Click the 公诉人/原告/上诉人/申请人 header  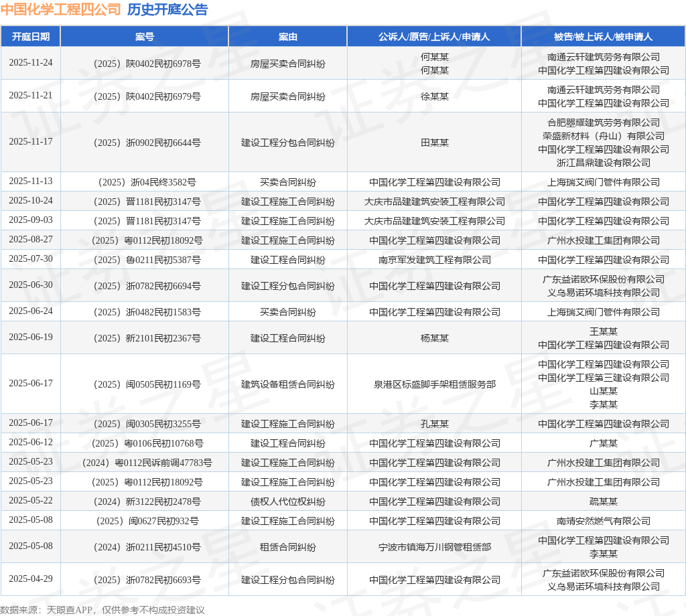pos(434,37)
